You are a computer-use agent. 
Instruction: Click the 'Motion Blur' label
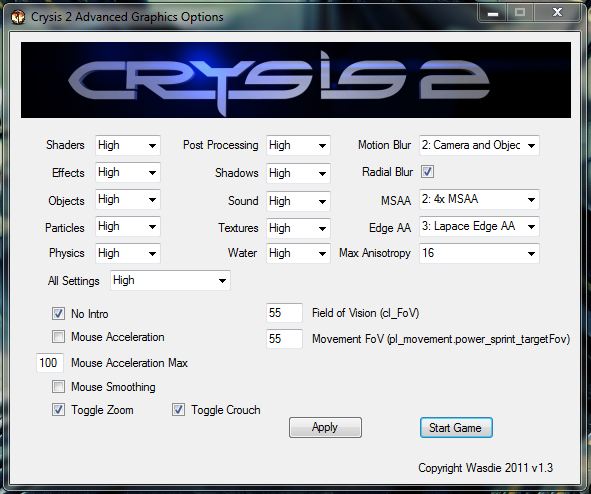(384, 145)
